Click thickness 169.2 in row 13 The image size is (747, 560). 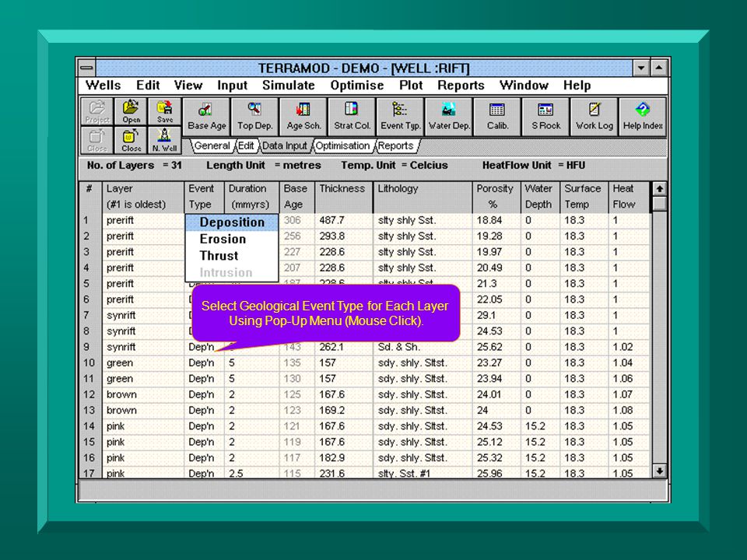coord(331,411)
